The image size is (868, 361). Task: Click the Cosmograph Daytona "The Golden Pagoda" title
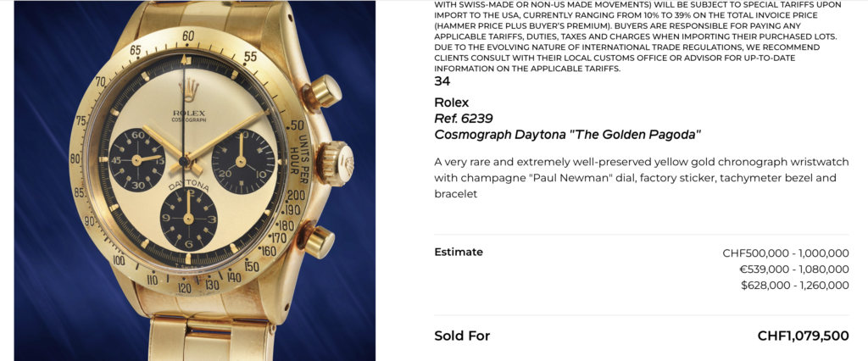(x=567, y=135)
